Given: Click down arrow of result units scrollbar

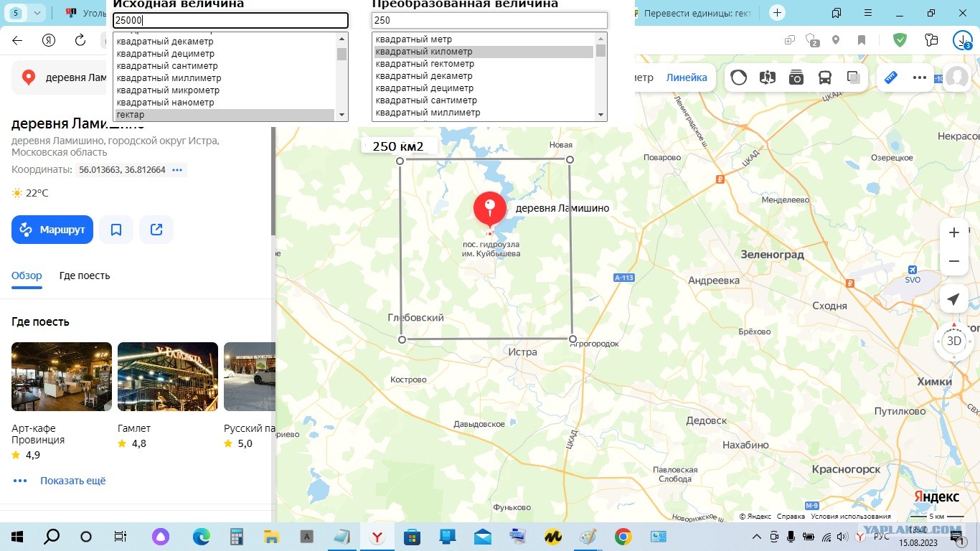Looking at the screenshot, I should tap(600, 115).
